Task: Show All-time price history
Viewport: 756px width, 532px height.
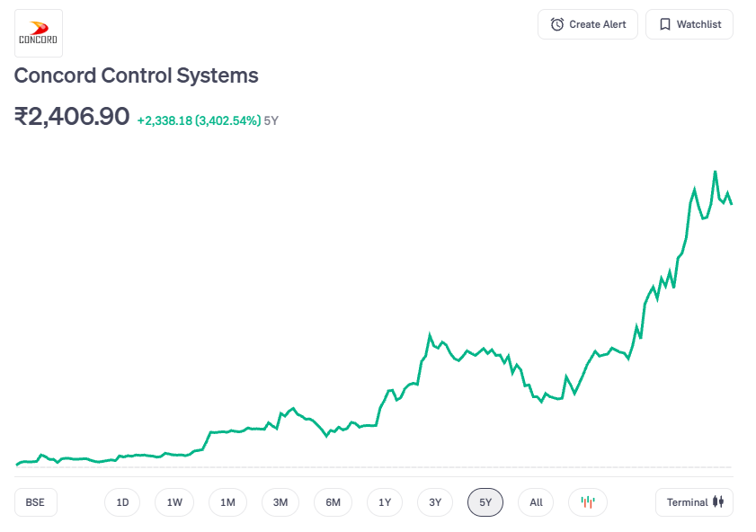Action: coord(536,502)
